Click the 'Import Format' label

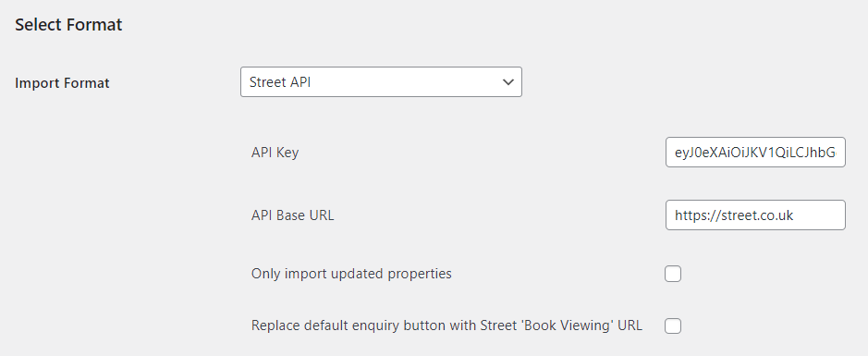pos(62,83)
